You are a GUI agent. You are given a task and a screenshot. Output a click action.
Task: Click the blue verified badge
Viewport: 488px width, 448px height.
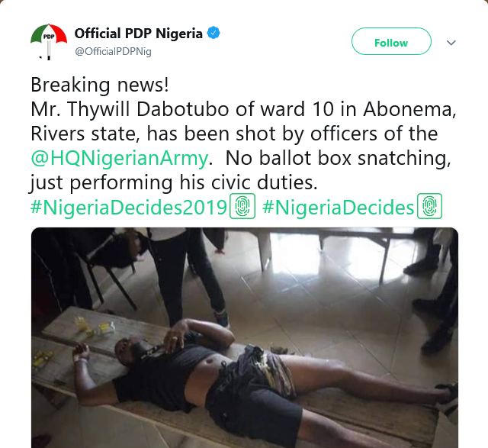click(x=215, y=34)
